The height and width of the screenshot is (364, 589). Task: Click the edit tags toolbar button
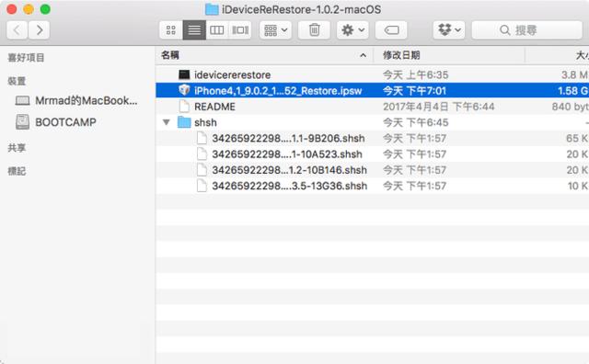pos(391,29)
